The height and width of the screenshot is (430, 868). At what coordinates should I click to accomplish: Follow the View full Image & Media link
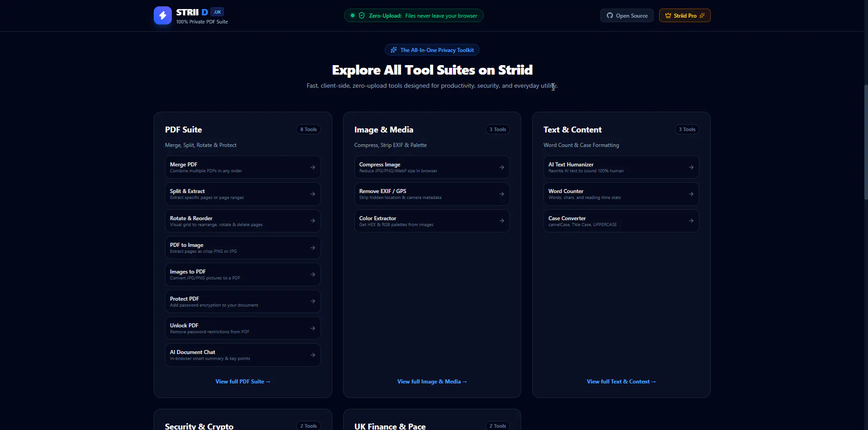[x=432, y=382]
